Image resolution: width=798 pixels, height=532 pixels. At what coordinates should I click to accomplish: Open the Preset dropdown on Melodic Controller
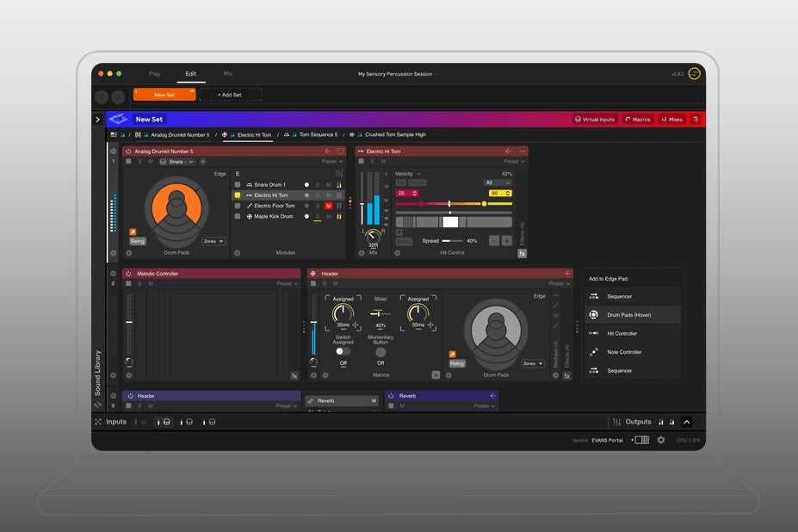click(287, 284)
